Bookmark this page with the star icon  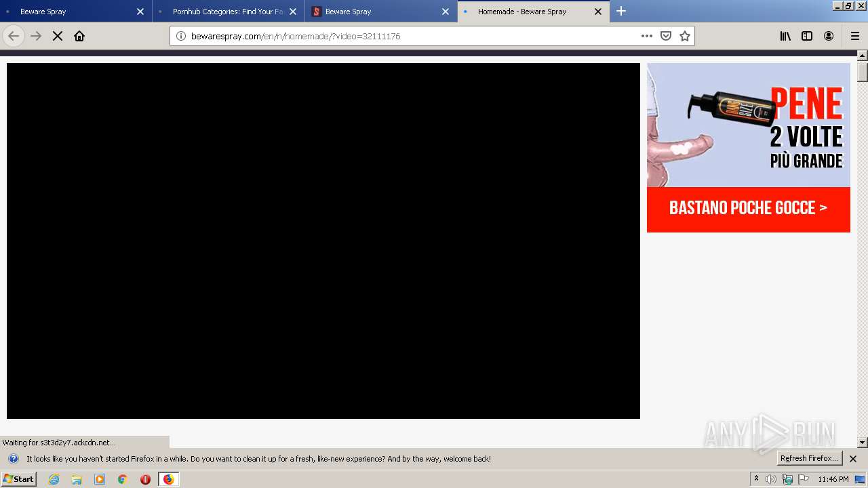pos(685,36)
